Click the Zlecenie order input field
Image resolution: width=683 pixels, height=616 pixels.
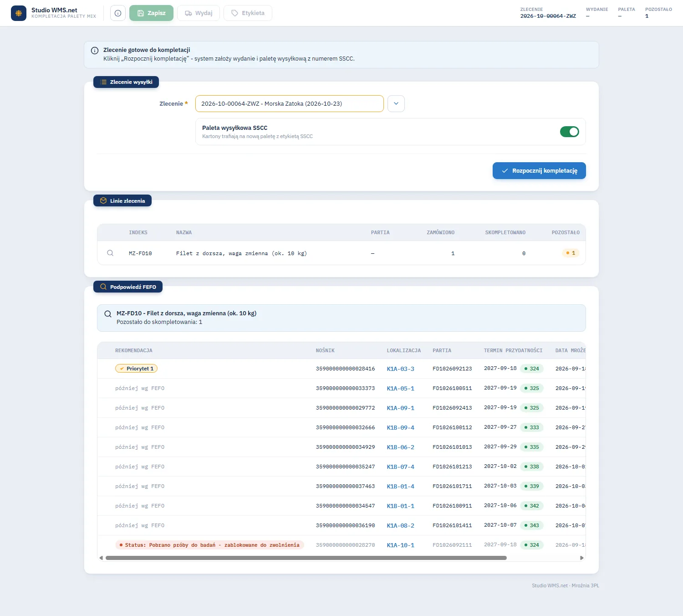(x=290, y=103)
